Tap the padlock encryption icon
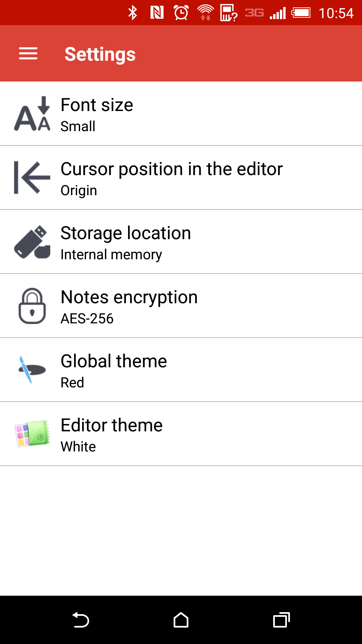Screen dimensions: 362x644 tap(32, 306)
